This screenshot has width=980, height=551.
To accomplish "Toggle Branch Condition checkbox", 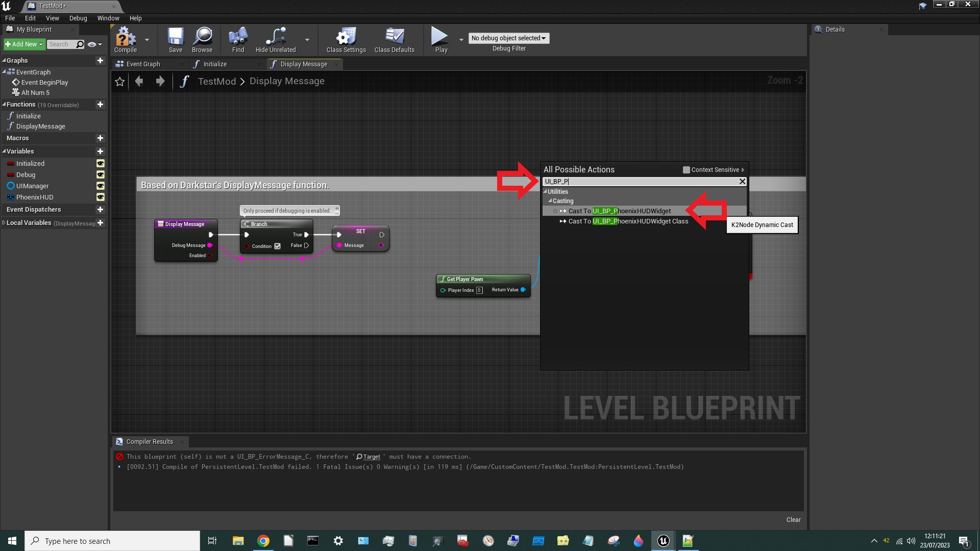I will tap(277, 246).
